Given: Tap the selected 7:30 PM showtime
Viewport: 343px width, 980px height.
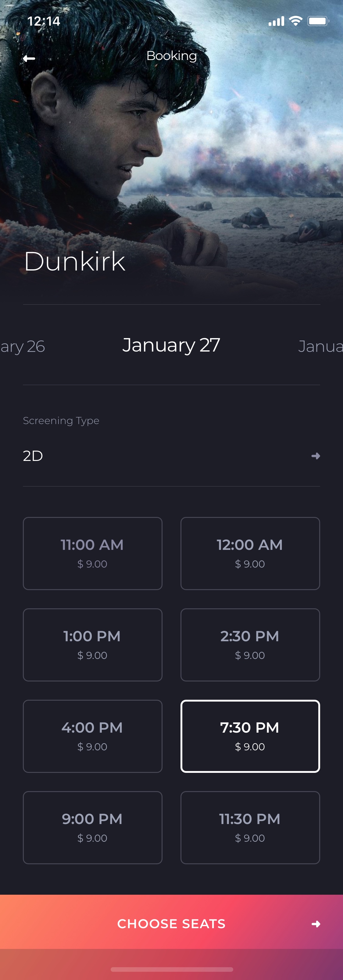Looking at the screenshot, I should click(x=250, y=736).
